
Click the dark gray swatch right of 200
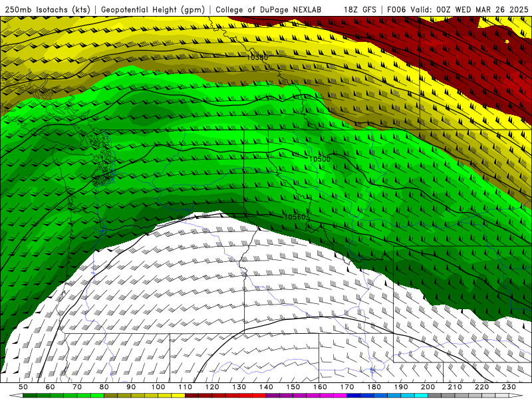(x=435, y=396)
